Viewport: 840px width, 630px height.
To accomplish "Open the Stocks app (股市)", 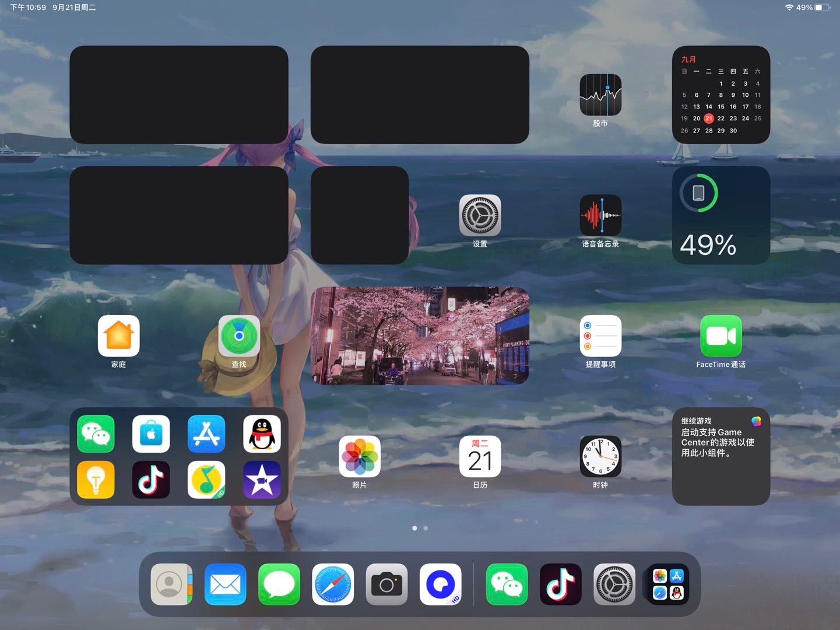I will [600, 95].
